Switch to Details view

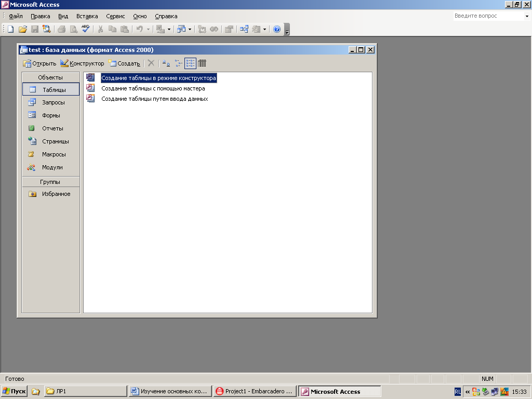click(202, 63)
